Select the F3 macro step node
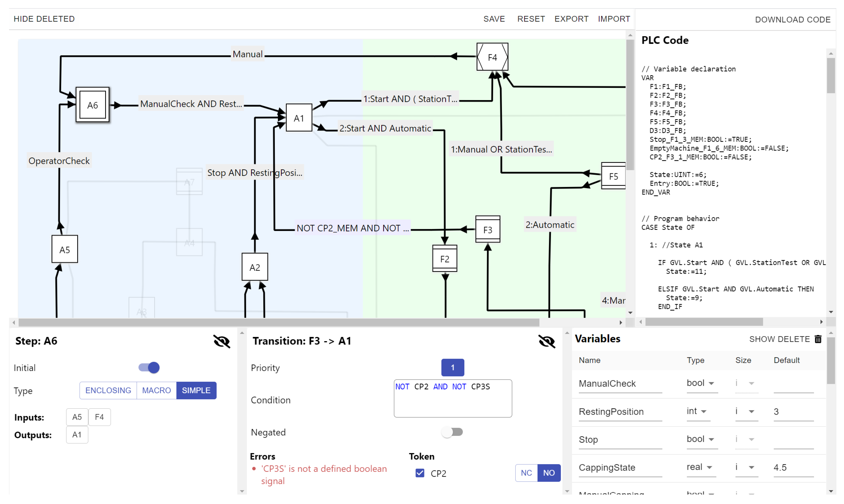The width and height of the screenshot is (844, 504). (x=487, y=230)
